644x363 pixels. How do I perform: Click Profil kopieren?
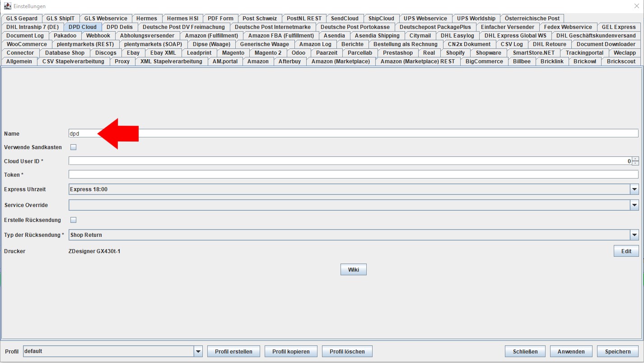pos(291,352)
